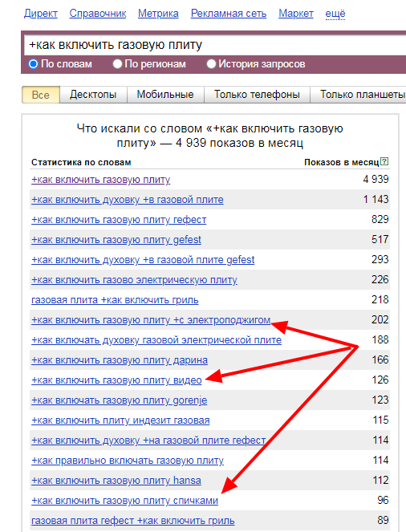Open query +как включить газовую плиту
This screenshot has height=532, width=406.
[x=101, y=180]
